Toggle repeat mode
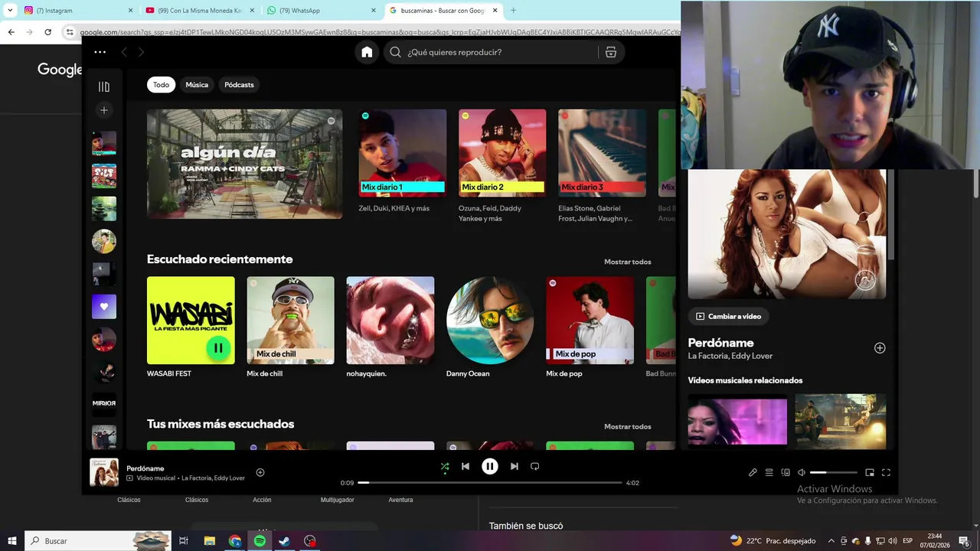Viewport: 980px width, 551px height. coord(534,466)
